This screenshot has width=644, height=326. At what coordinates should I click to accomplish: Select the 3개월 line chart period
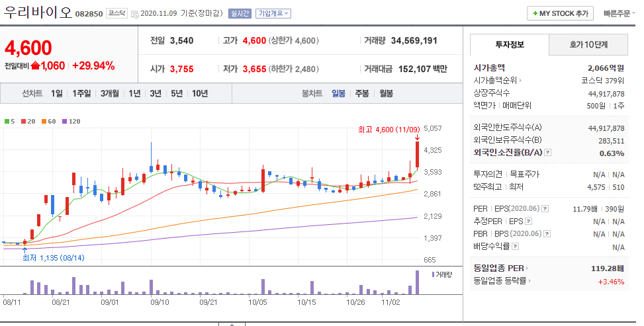[110, 94]
